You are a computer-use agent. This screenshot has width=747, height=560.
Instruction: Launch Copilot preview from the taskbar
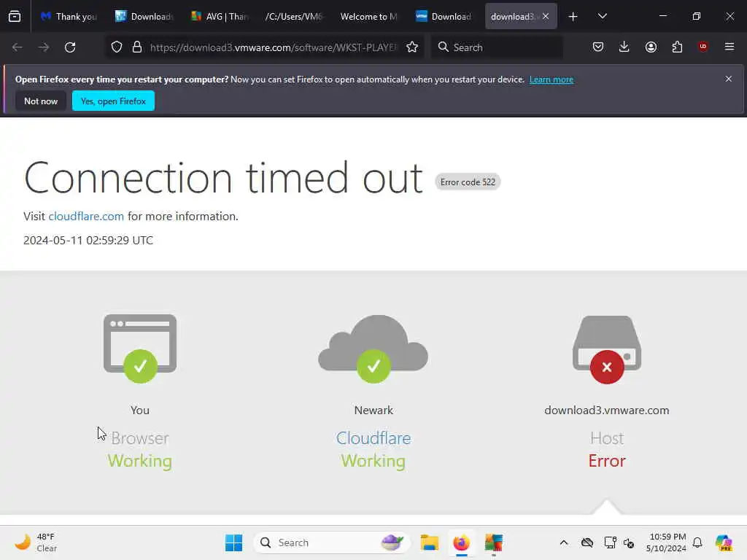point(724,542)
